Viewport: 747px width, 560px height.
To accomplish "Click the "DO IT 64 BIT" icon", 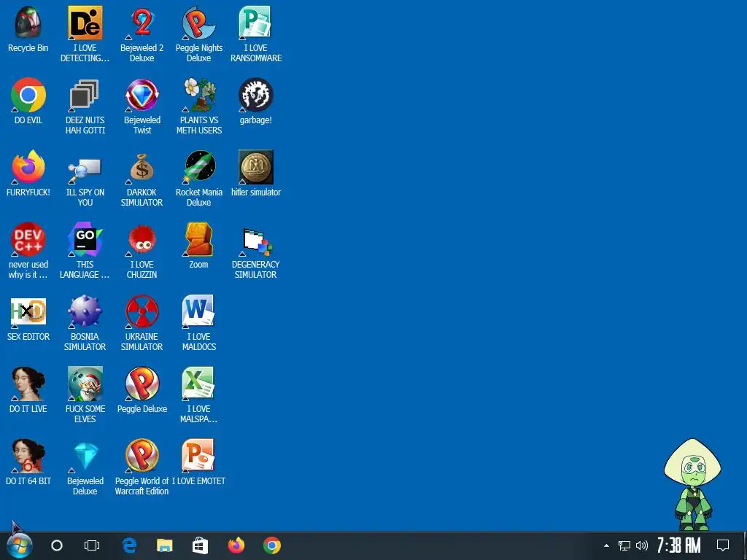I will [x=28, y=456].
